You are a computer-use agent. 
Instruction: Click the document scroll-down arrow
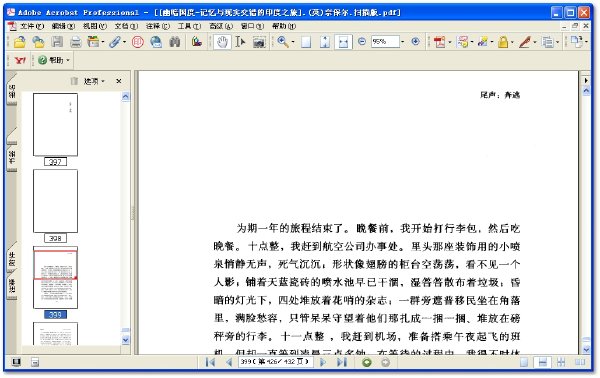(586, 349)
